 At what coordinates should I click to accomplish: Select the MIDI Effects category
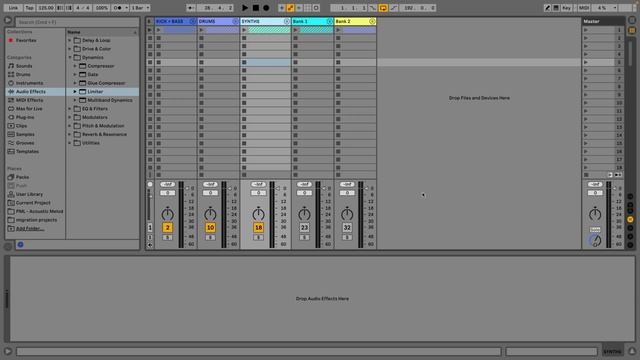click(29, 100)
